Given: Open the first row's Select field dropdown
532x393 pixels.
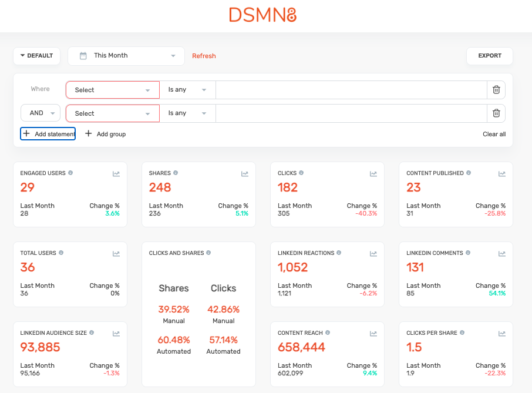Looking at the screenshot, I should coord(112,90).
